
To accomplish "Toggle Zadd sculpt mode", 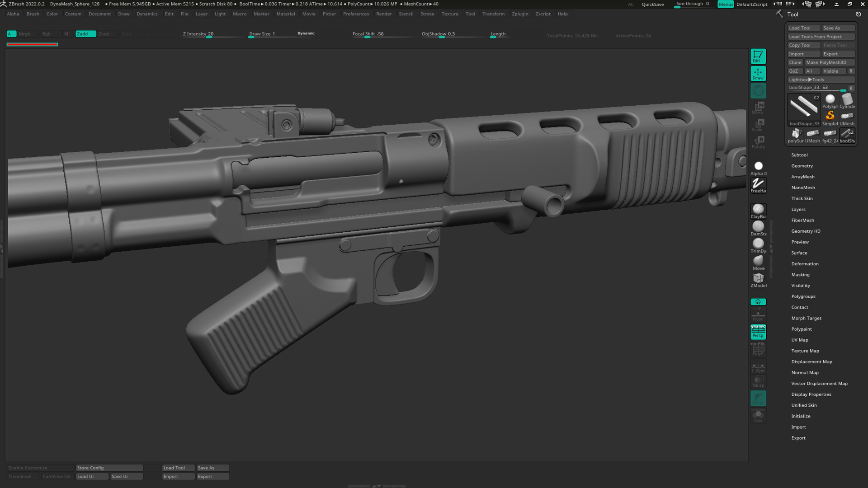I will point(85,34).
